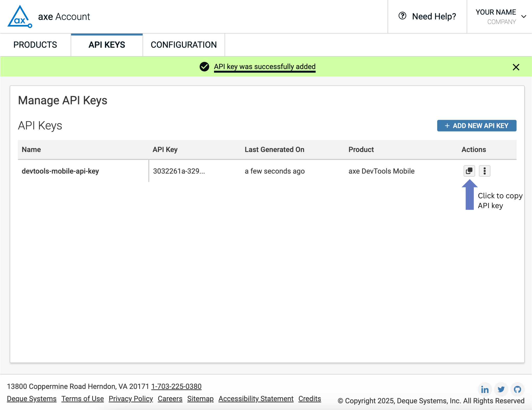Dismiss the success notification banner

[x=516, y=67]
